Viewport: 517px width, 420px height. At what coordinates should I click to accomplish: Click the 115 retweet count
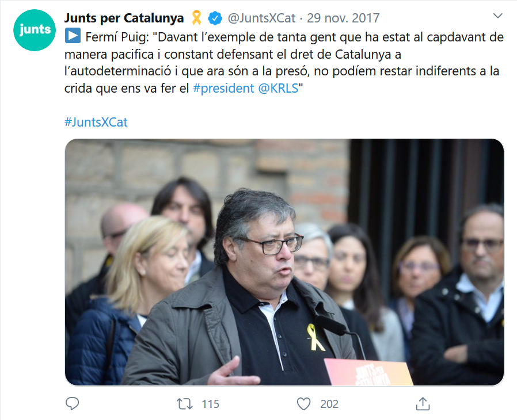pyautogui.click(x=210, y=404)
